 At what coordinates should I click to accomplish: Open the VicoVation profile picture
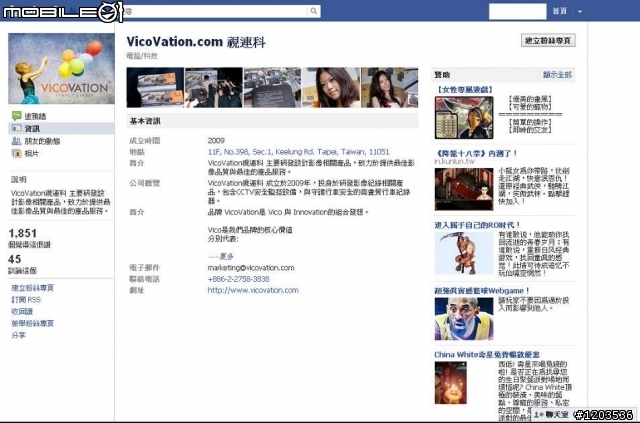coord(61,69)
